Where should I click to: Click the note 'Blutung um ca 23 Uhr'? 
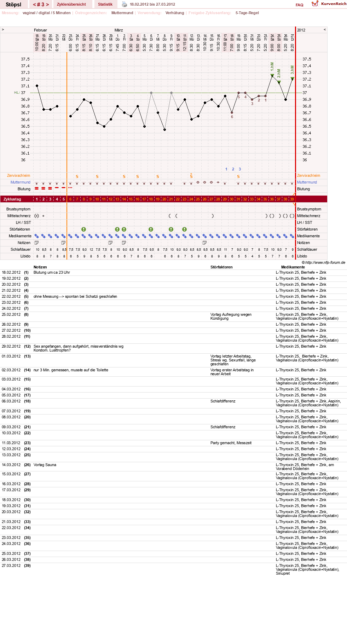tap(52, 272)
